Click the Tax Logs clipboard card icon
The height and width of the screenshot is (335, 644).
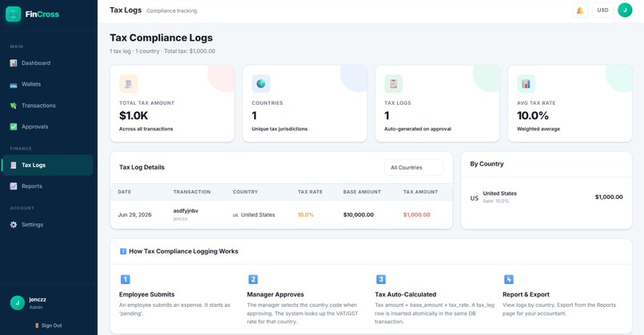[393, 83]
